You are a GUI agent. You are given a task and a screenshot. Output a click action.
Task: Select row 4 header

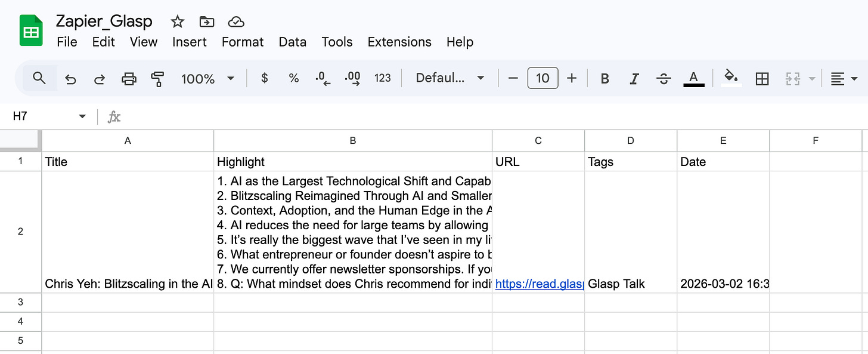tap(21, 321)
